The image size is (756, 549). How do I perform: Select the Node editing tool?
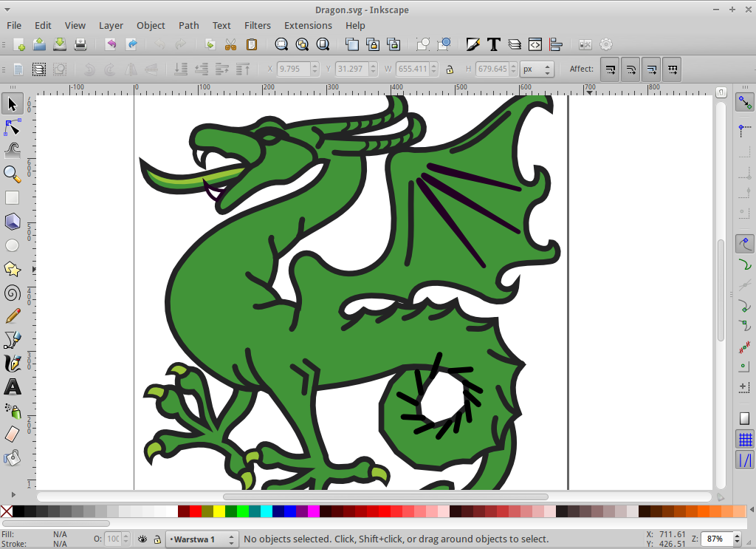(12, 127)
